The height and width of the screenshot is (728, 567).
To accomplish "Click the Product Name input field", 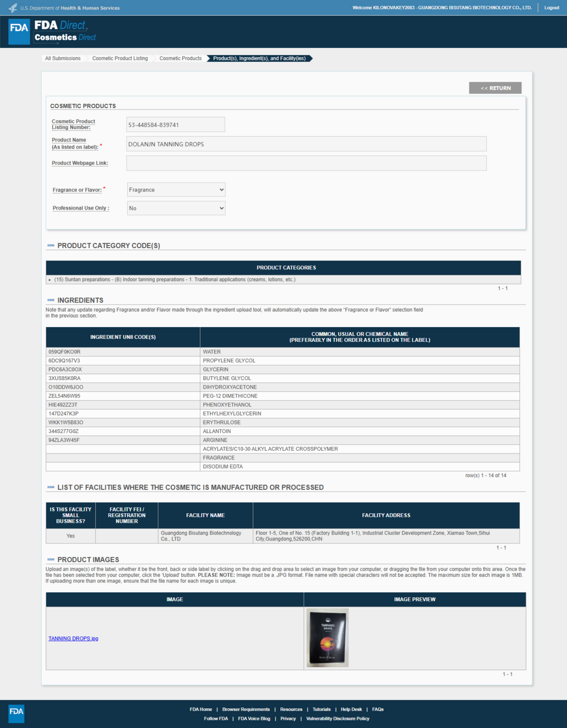I will tap(306, 144).
